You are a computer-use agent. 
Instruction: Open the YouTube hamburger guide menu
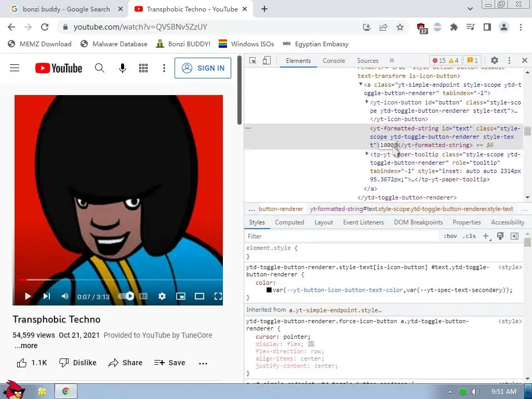click(x=15, y=68)
